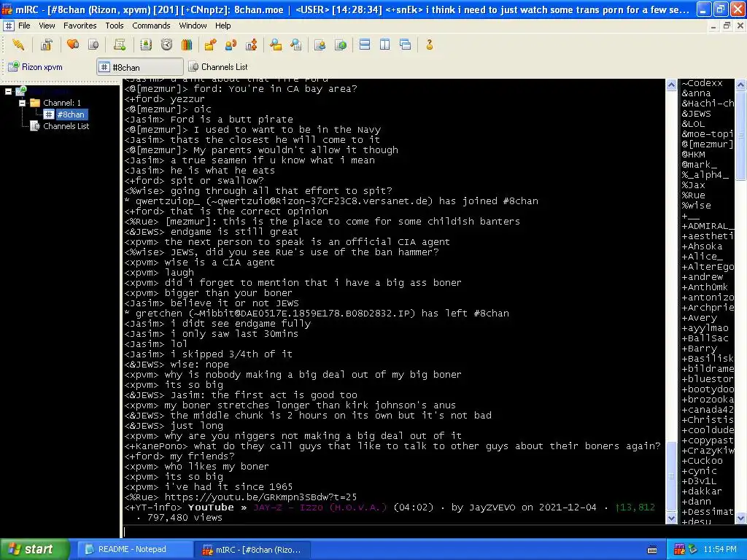Image resolution: width=747 pixels, height=560 pixels.
Task: Select nick +dakkar in the nick list
Action: click(702, 491)
